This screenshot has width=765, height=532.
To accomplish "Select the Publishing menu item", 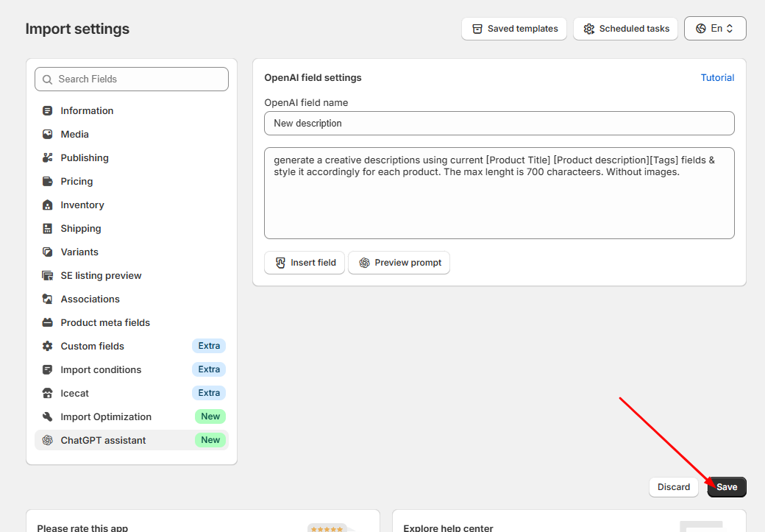I will (132, 157).
